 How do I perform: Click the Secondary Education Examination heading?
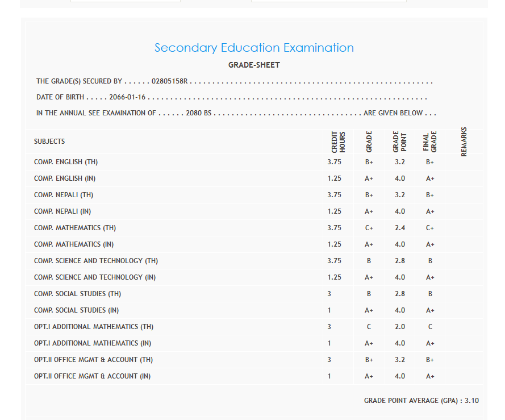[x=254, y=48]
